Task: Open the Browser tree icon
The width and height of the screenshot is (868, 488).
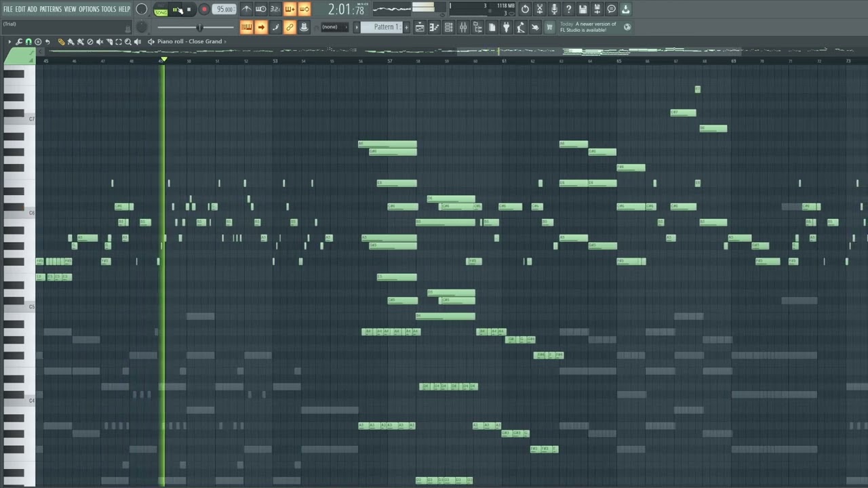Action: [x=477, y=27]
